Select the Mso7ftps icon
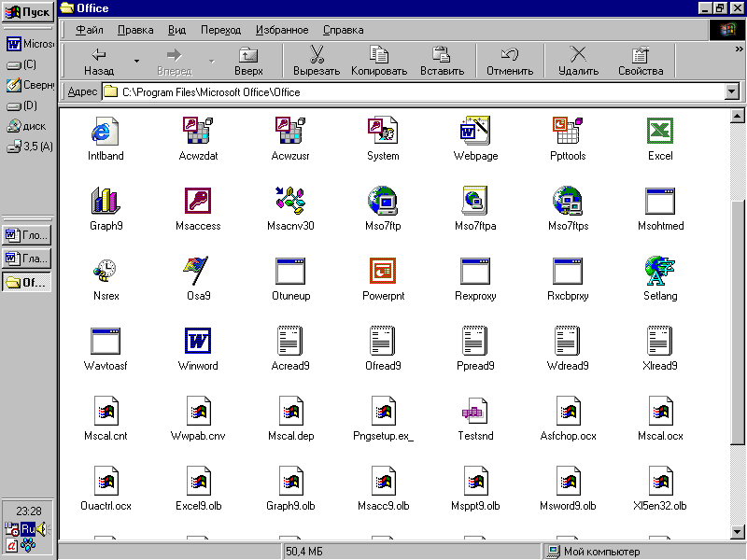The width and height of the screenshot is (747, 560). tap(568, 201)
